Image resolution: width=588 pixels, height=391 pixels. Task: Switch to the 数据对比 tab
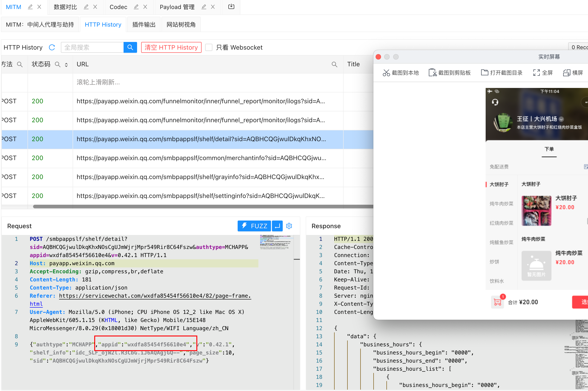point(65,7)
